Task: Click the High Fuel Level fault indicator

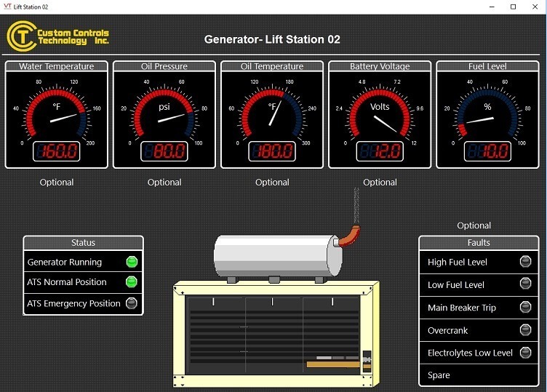Action: (x=526, y=263)
